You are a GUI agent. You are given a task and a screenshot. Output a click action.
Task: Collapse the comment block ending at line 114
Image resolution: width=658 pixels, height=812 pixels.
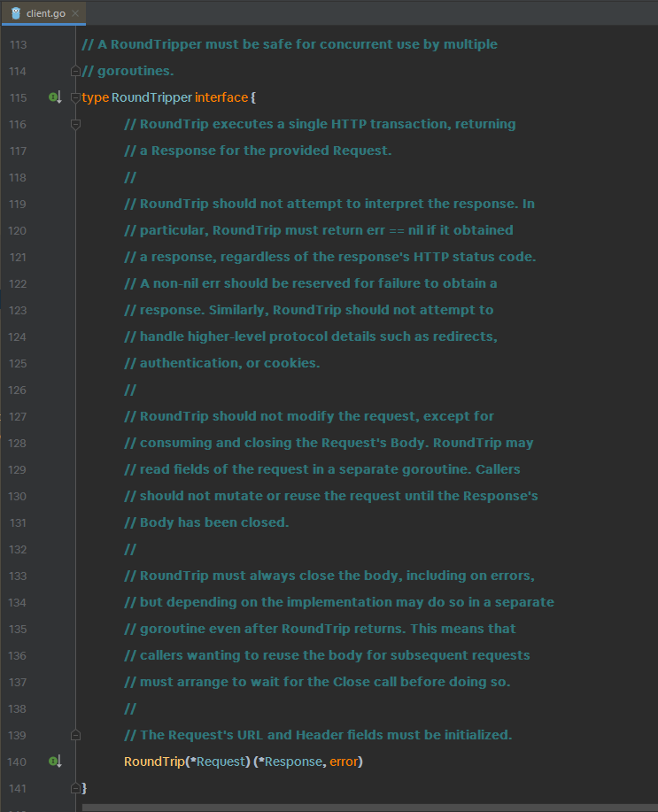tap(75, 71)
